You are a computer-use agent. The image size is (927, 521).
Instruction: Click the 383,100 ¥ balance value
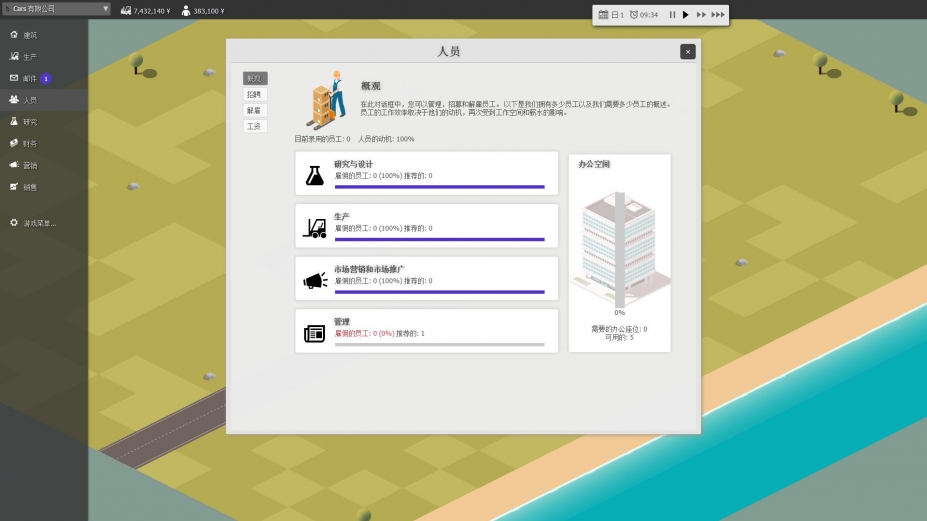(209, 11)
